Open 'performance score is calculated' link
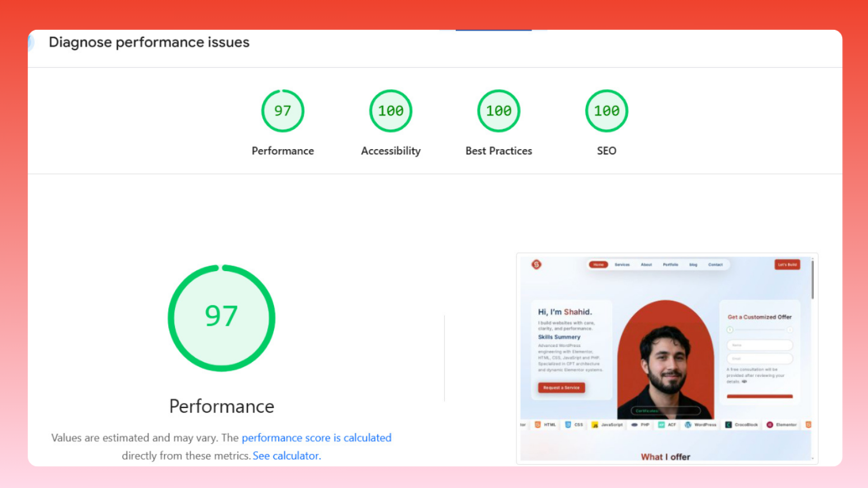Image resolution: width=868 pixels, height=488 pixels. pos(316,437)
